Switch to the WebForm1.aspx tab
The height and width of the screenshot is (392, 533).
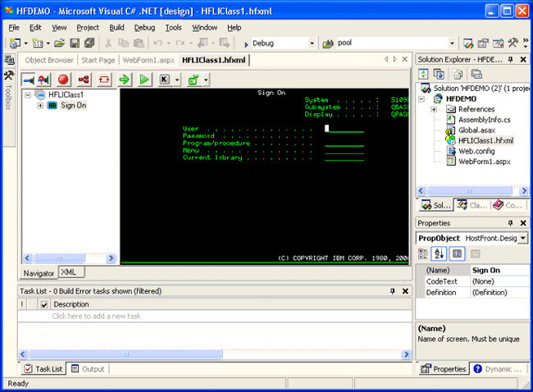(x=148, y=60)
